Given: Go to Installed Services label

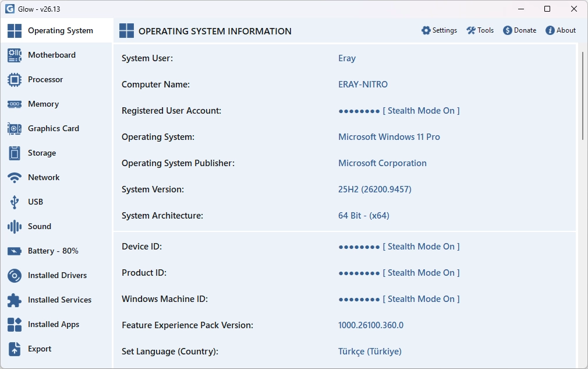Looking at the screenshot, I should tap(59, 300).
